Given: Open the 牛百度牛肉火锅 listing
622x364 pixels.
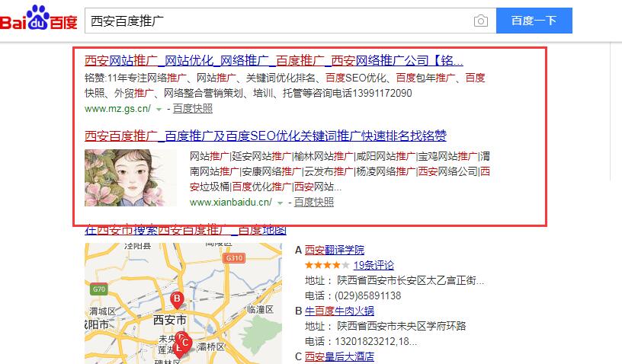Looking at the screenshot, I should 340,311.
